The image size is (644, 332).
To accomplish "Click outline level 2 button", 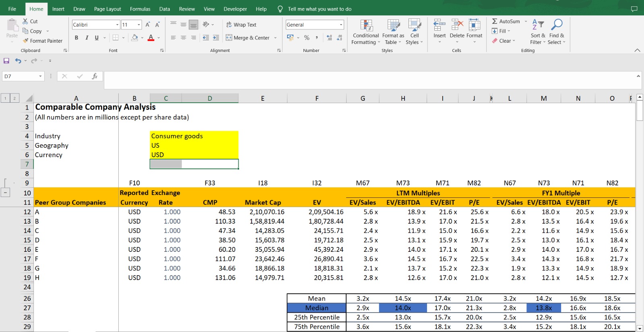I will click(x=14, y=98).
